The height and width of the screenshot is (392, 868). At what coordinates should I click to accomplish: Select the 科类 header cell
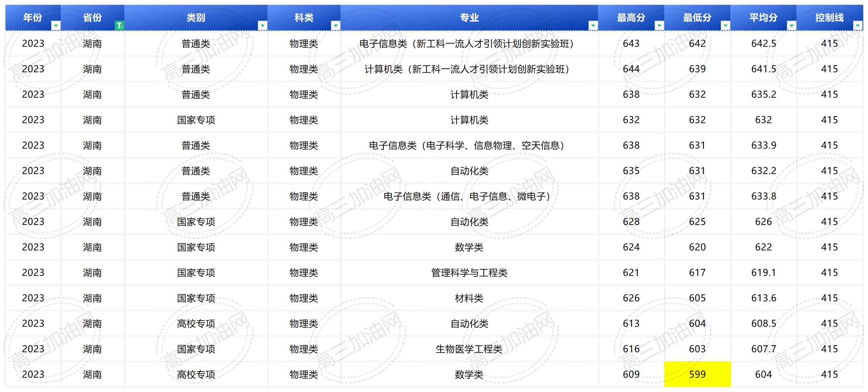coord(304,17)
